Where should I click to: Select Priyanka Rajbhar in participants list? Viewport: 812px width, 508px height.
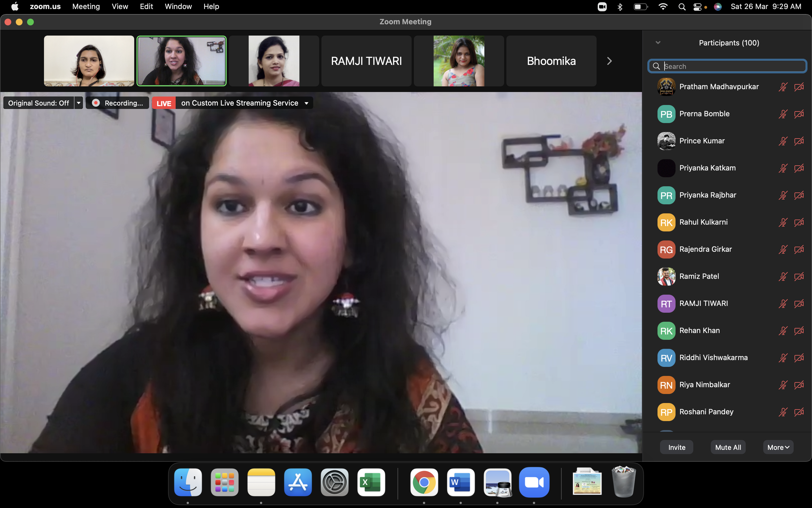click(x=727, y=195)
